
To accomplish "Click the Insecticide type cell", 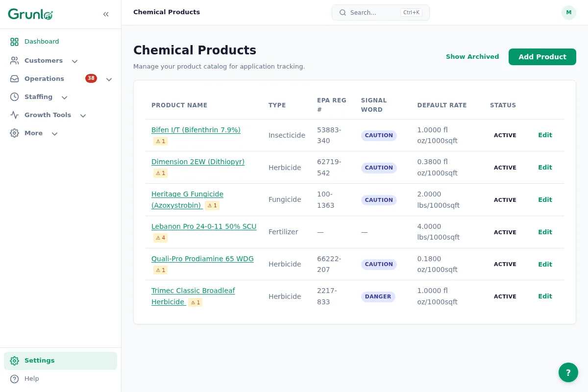I will [287, 135].
